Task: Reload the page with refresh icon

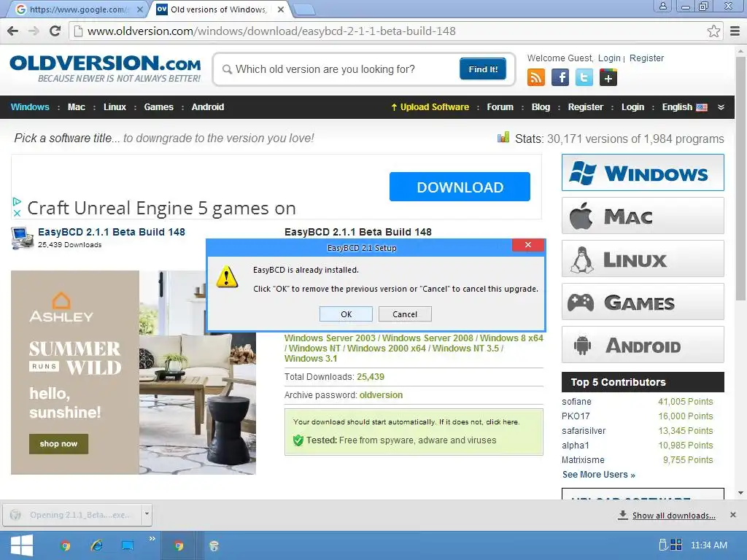Action: point(55,31)
